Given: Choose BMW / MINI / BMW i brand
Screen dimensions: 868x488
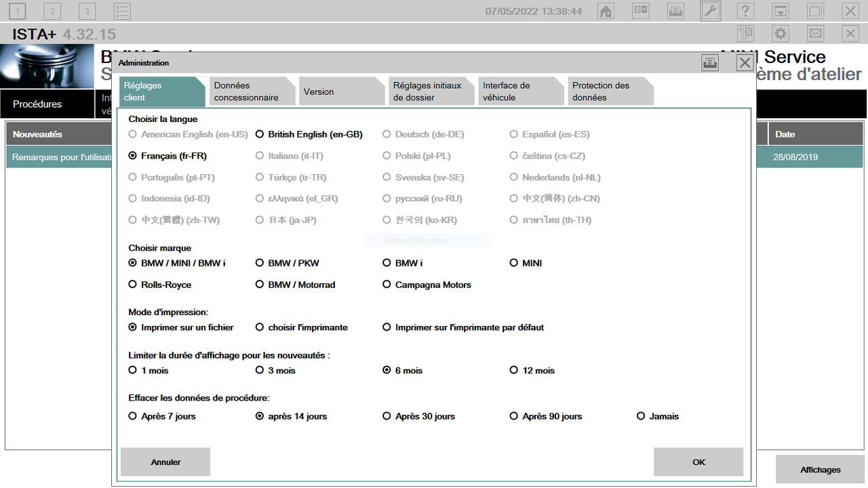Looking at the screenshot, I should coord(177,263).
